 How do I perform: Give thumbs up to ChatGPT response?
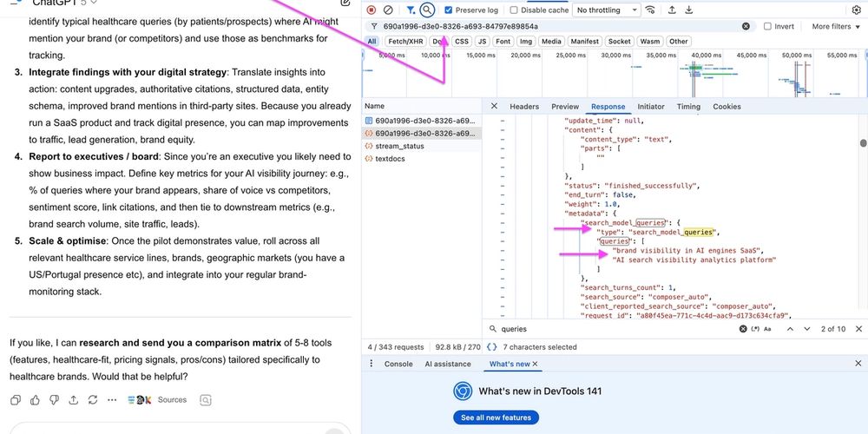coord(35,399)
